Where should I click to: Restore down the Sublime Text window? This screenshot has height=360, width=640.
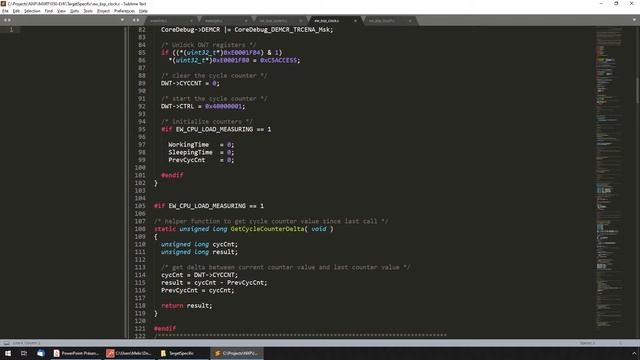(x=616, y=4)
